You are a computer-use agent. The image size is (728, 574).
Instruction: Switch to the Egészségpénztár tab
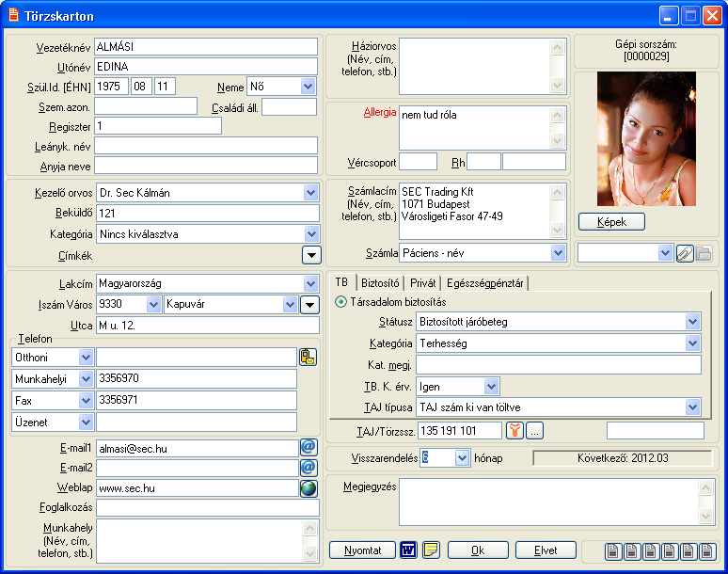click(x=484, y=283)
